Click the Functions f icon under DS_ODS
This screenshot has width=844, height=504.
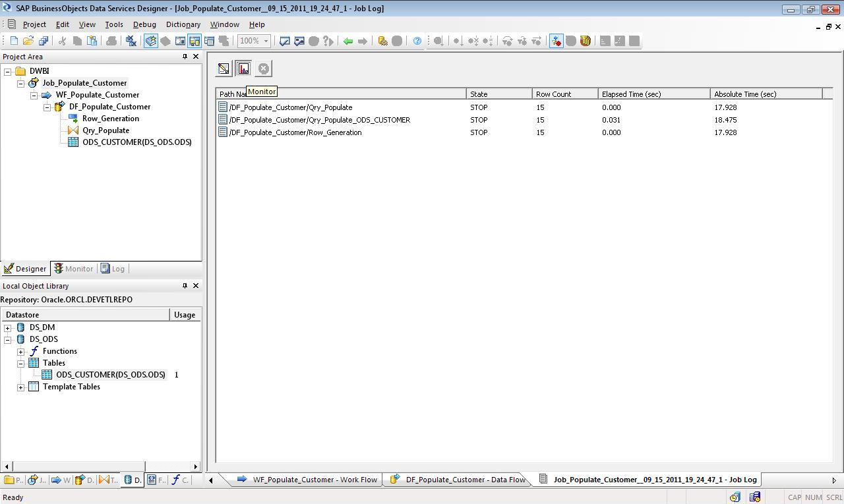tap(34, 351)
